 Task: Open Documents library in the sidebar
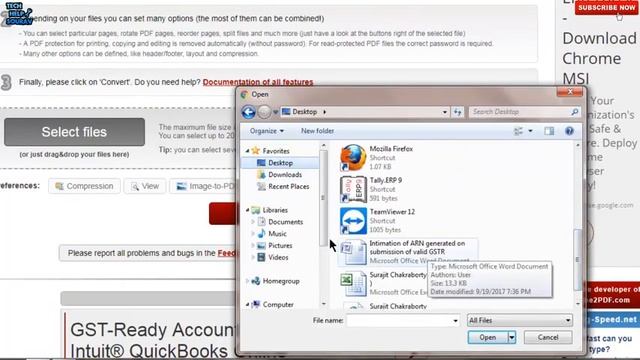click(x=285, y=222)
